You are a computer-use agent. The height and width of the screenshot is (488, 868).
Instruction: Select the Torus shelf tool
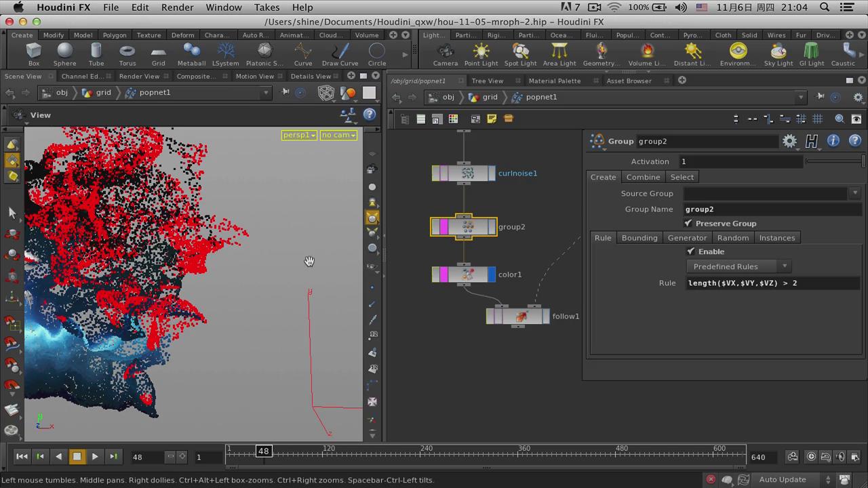pos(127,54)
